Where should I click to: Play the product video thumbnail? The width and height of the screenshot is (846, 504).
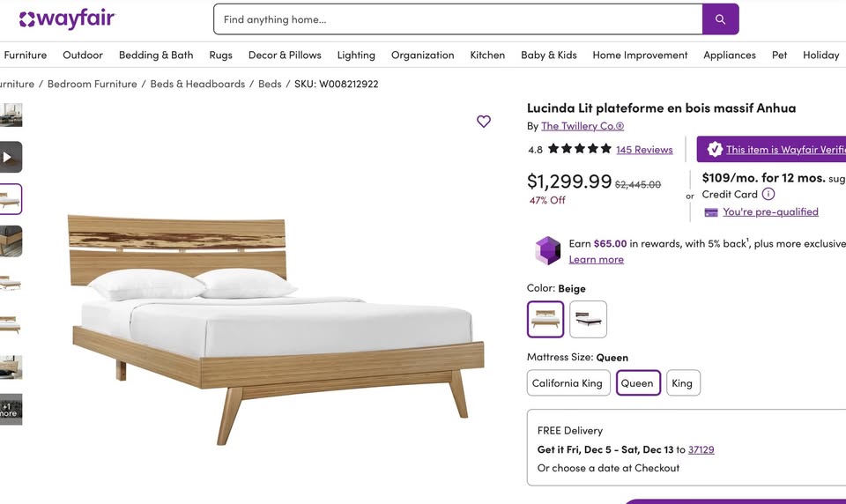tap(10, 158)
